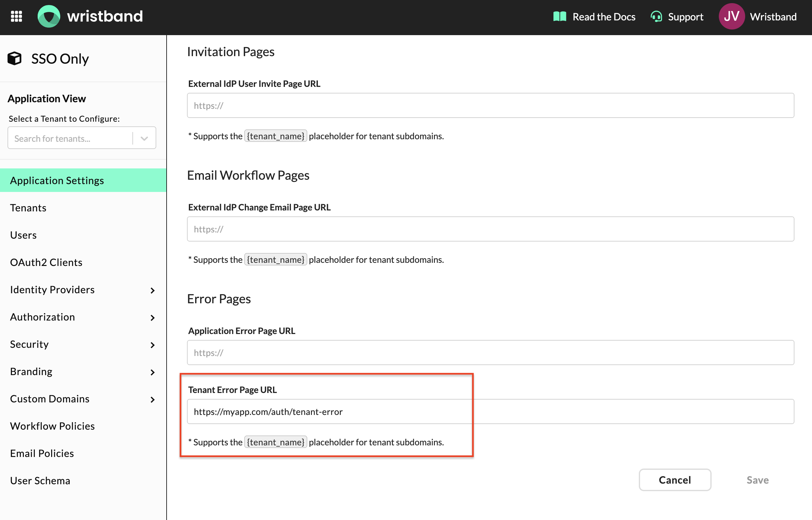
Task: Open the tenant search dropdown arrow
Action: 144,138
